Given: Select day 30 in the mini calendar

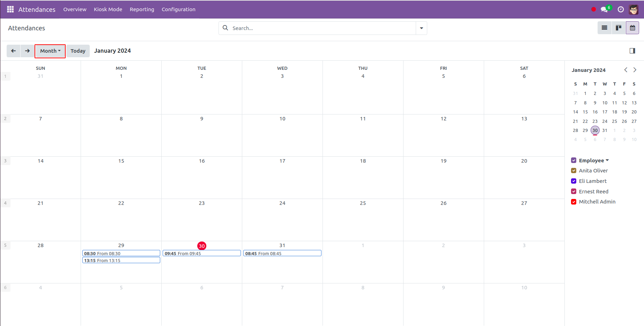Looking at the screenshot, I should coord(595,131).
